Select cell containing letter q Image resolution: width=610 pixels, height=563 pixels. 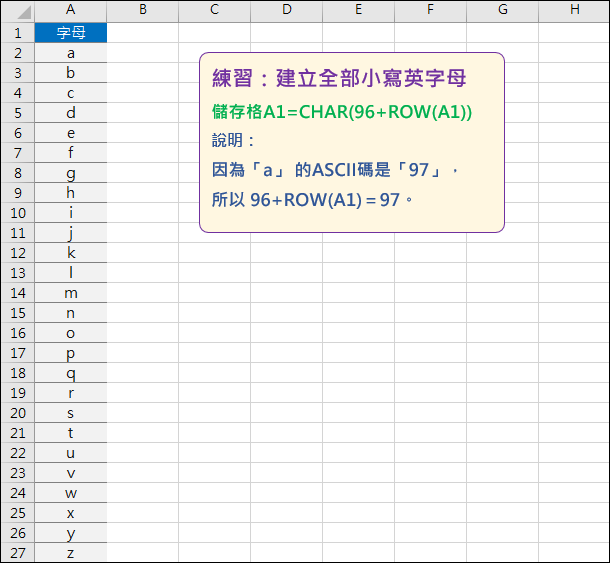coord(70,373)
